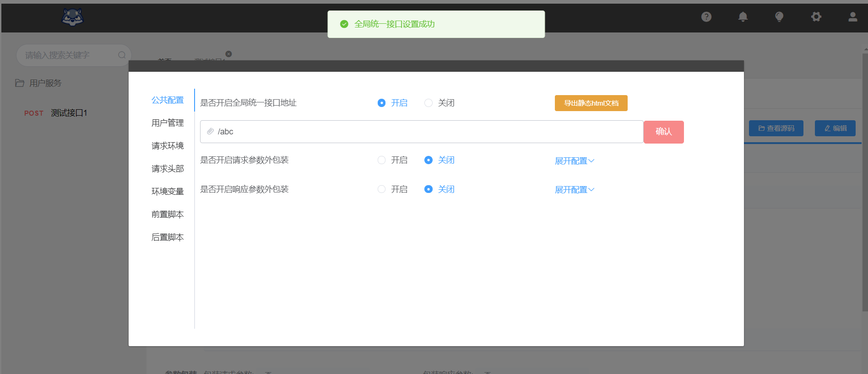Click label 是否开启请求参数外包装

point(244,160)
